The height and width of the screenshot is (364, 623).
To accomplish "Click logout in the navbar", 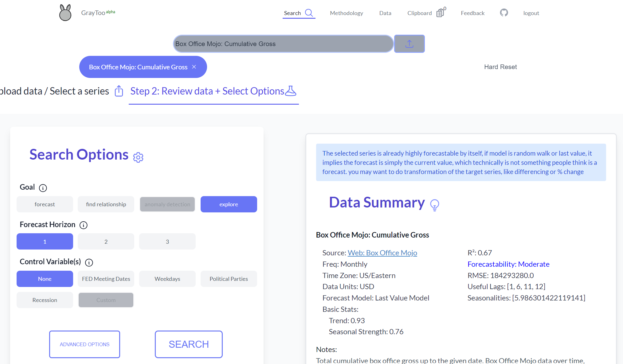I will [x=531, y=13].
